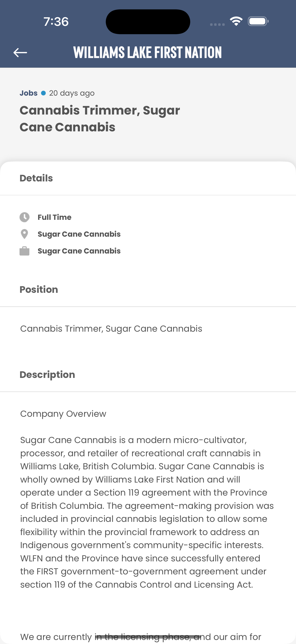This screenshot has width=296, height=644.
Task: Tap the Wi-Fi status icon
Action: 236,21
